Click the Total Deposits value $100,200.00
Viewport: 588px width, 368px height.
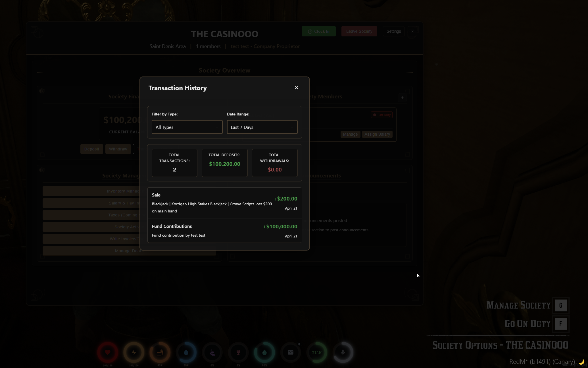tap(224, 164)
